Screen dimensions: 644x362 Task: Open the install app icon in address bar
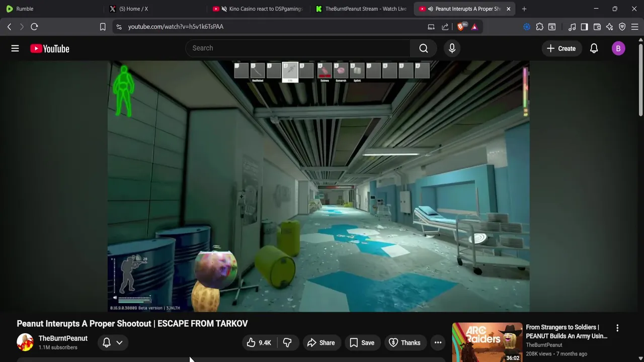coord(431,27)
